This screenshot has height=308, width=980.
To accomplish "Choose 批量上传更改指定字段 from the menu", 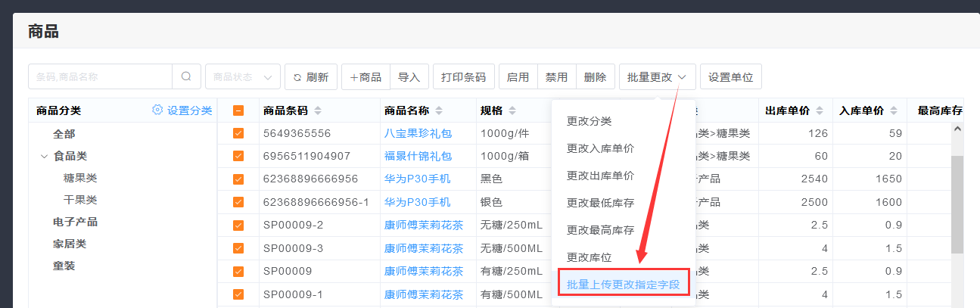I will 623,285.
